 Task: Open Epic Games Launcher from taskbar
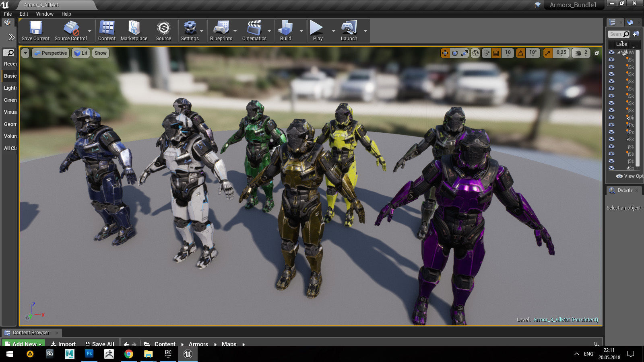(x=168, y=354)
